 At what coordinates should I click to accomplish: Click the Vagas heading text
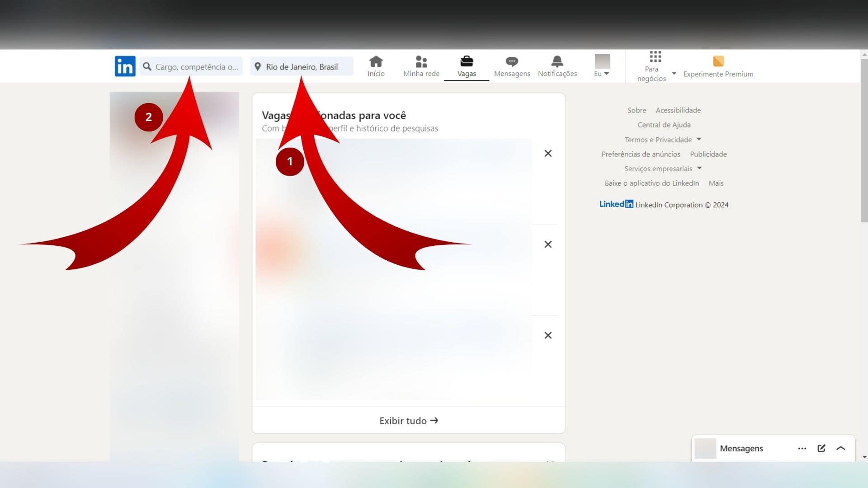334,115
